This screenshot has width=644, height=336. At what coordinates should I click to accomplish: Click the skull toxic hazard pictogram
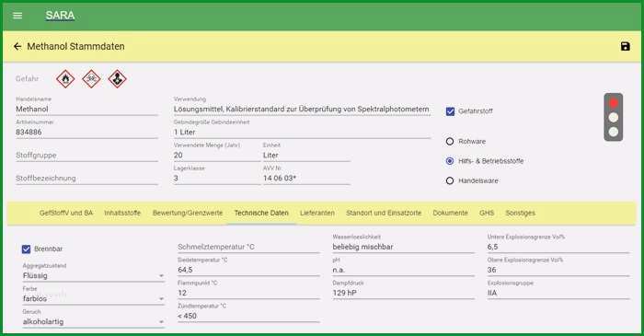pyautogui.click(x=91, y=79)
